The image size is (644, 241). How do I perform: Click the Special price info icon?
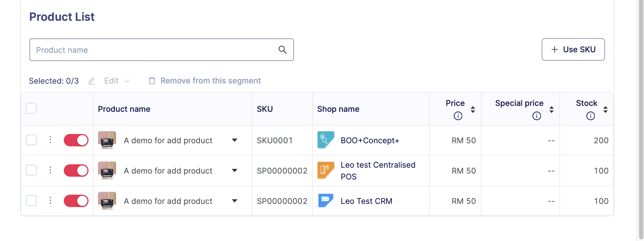tap(536, 116)
